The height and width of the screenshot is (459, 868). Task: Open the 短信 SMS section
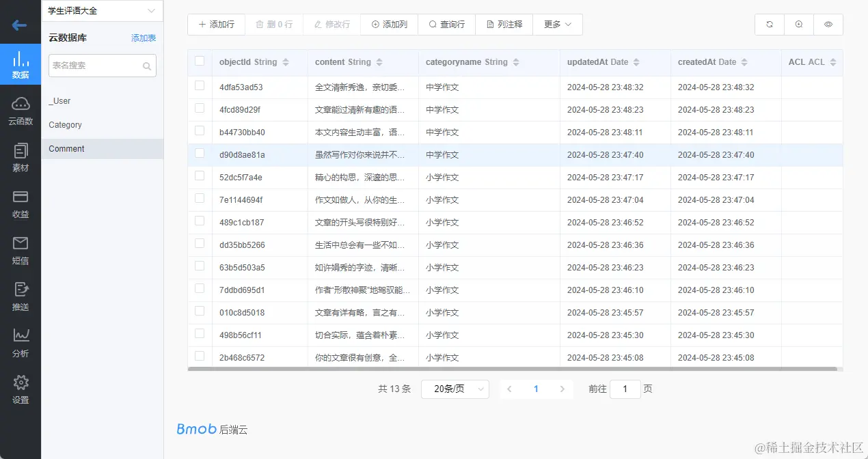[x=21, y=250]
